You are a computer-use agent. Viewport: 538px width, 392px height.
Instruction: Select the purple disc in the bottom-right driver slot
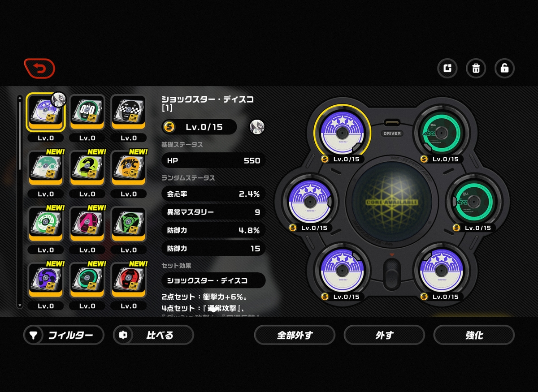pyautogui.click(x=441, y=270)
